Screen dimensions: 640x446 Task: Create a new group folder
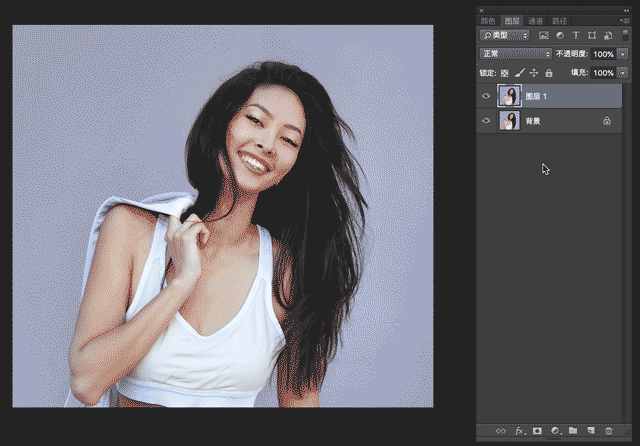[x=573, y=430]
